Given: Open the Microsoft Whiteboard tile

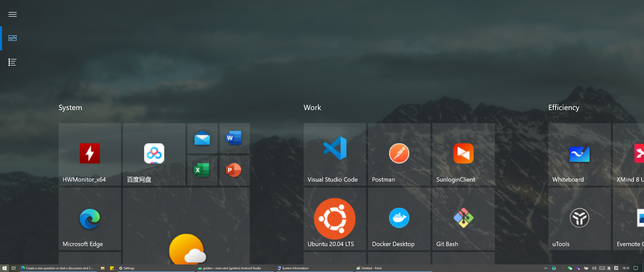Looking at the screenshot, I should point(579,154).
